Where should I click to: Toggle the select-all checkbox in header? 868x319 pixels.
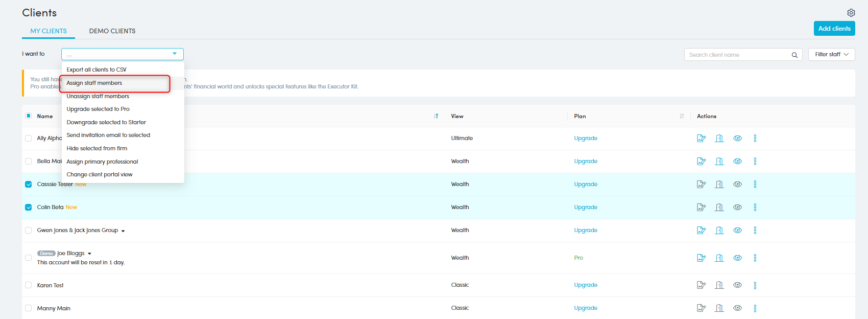(x=29, y=116)
